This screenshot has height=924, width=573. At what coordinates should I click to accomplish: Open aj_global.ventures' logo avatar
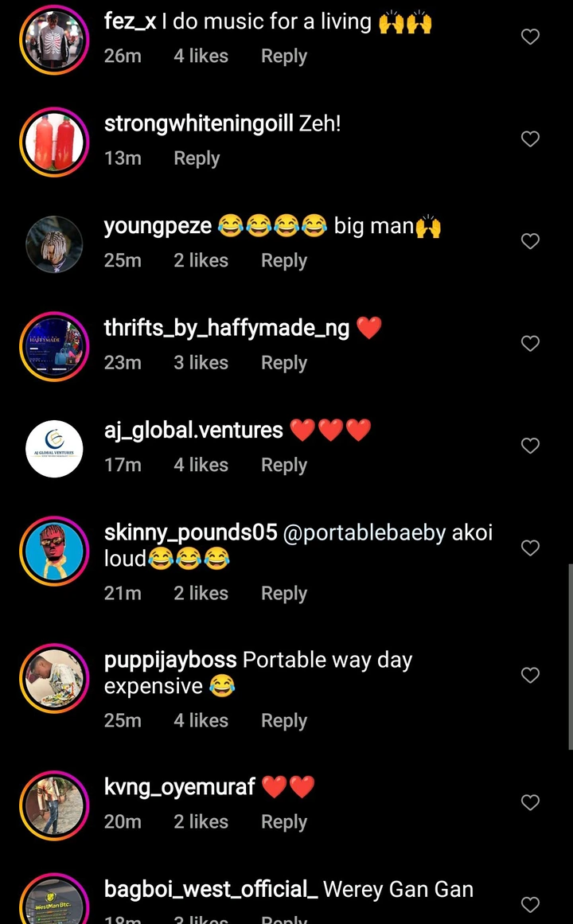pyautogui.click(x=54, y=449)
